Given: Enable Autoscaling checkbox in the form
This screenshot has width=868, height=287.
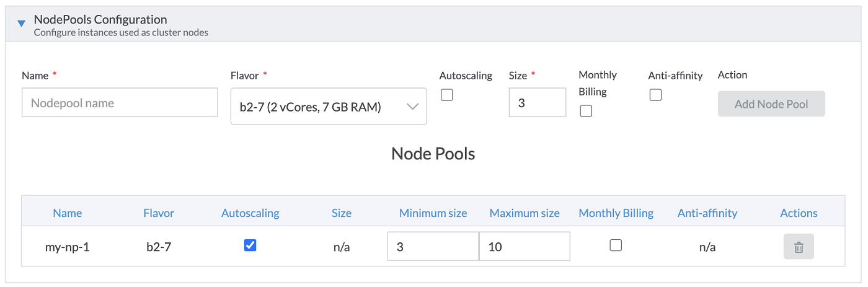Looking at the screenshot, I should (x=446, y=95).
